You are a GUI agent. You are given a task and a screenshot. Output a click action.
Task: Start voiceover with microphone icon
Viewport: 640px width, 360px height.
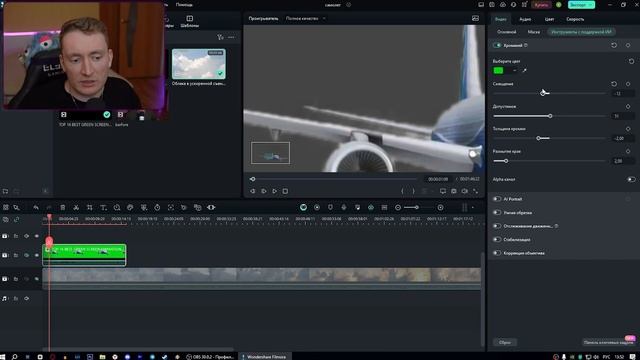[x=344, y=207]
